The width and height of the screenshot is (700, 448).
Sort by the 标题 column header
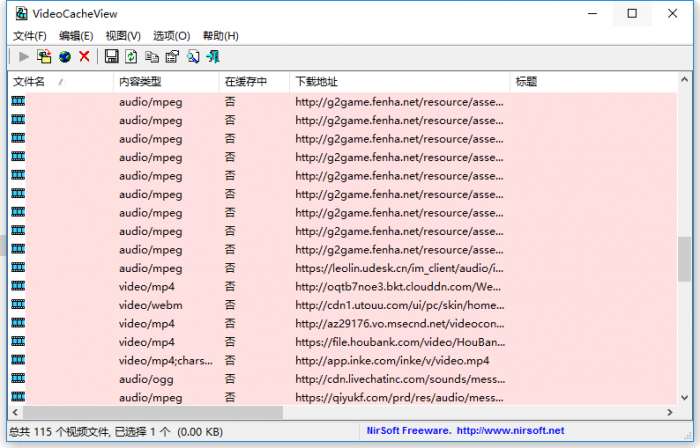coord(594,82)
